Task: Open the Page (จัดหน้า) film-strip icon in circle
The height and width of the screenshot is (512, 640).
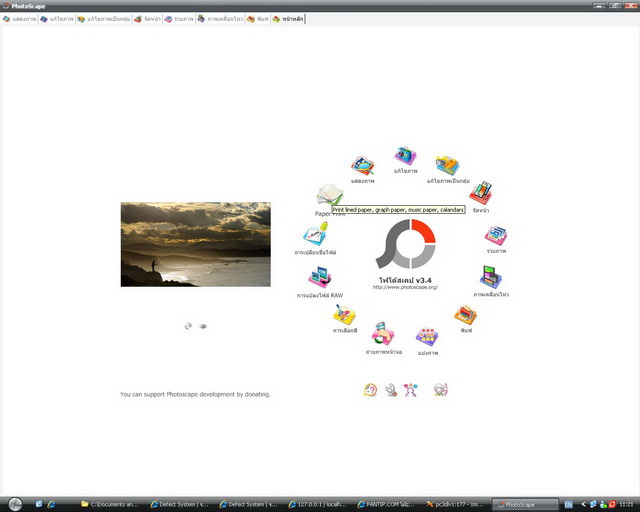Action: coord(481,193)
